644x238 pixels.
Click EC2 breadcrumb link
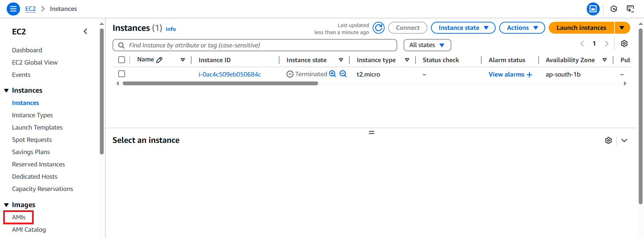pyautogui.click(x=31, y=9)
